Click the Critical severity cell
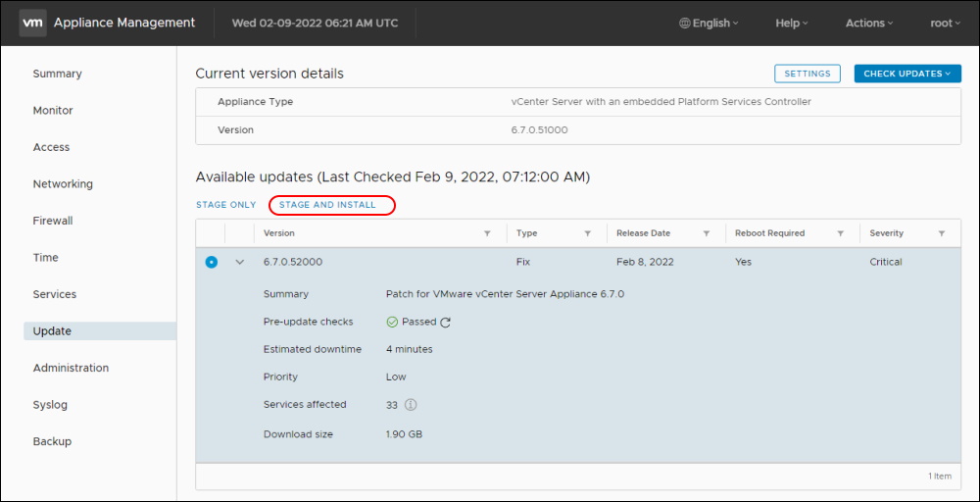Image resolution: width=980 pixels, height=502 pixels. point(886,263)
